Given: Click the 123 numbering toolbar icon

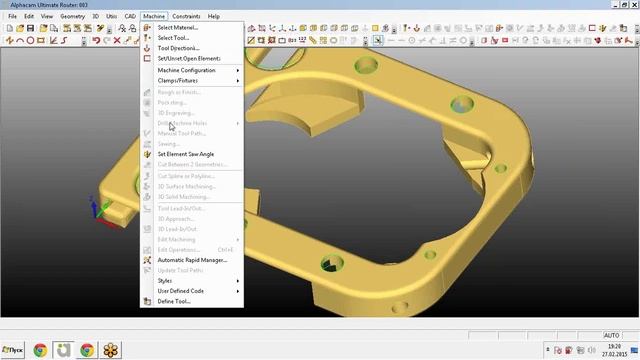Looking at the screenshot, I should tap(302, 40).
